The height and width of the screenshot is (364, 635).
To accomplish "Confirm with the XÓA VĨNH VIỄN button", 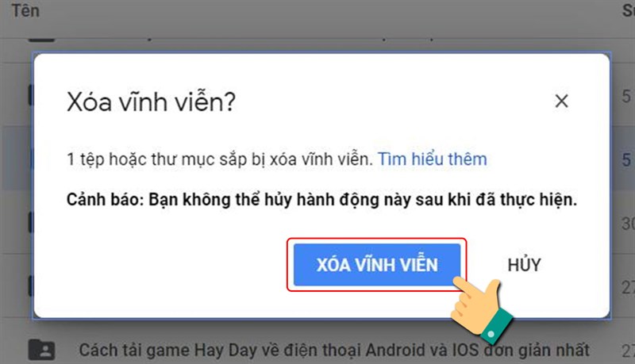I will (x=377, y=265).
